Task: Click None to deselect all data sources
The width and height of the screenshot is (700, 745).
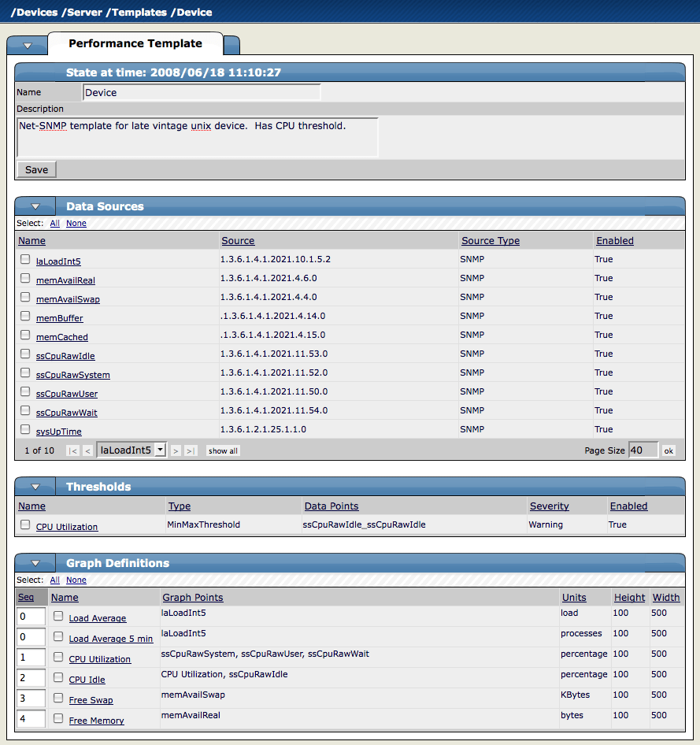Action: (76, 223)
